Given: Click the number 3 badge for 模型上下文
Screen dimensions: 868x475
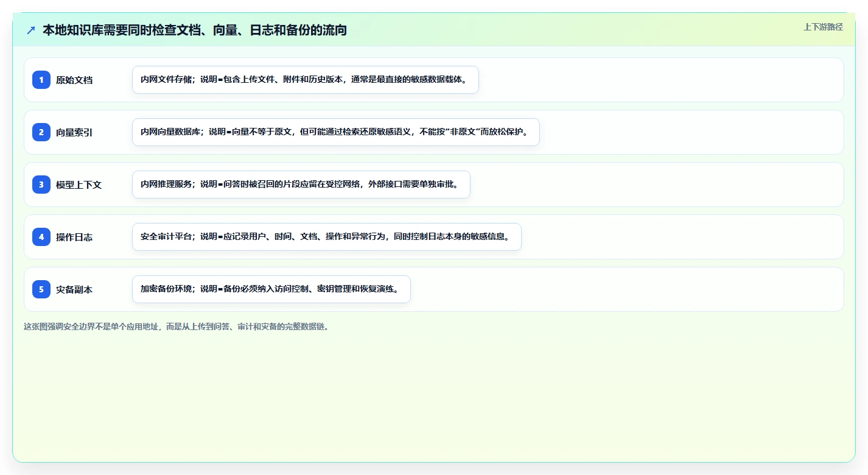Looking at the screenshot, I should point(41,185).
